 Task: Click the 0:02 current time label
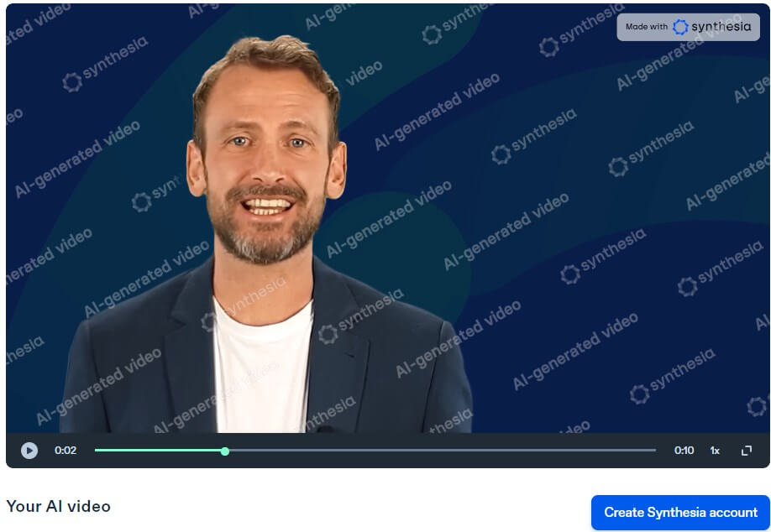[x=66, y=451]
